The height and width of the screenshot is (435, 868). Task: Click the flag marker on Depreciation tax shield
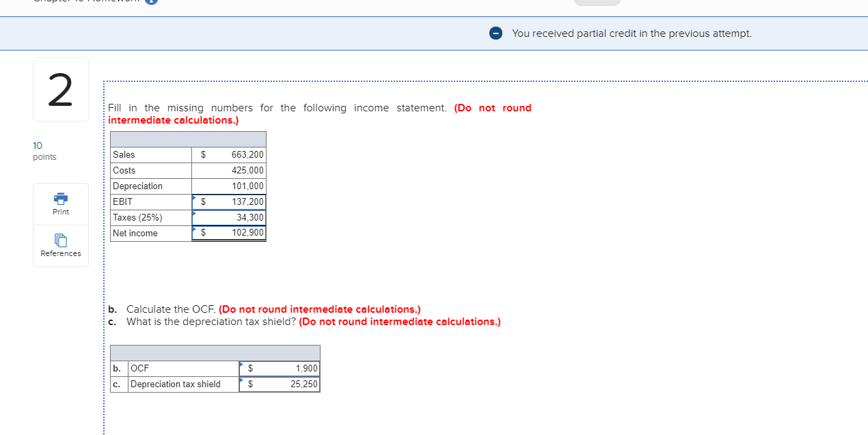click(241, 380)
